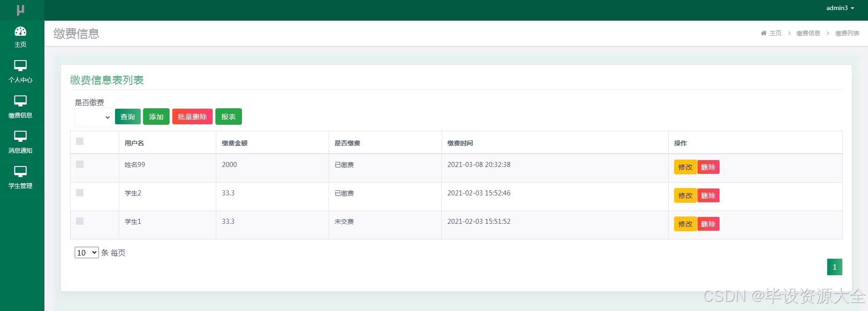
Task: Open the 是否缴费 filter dropdown
Action: pos(93,117)
